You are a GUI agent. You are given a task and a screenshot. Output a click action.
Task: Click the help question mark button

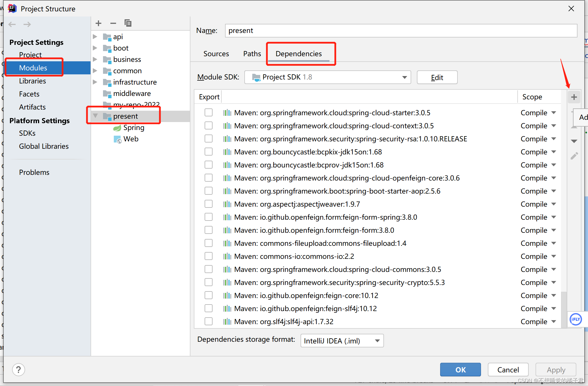pos(18,370)
